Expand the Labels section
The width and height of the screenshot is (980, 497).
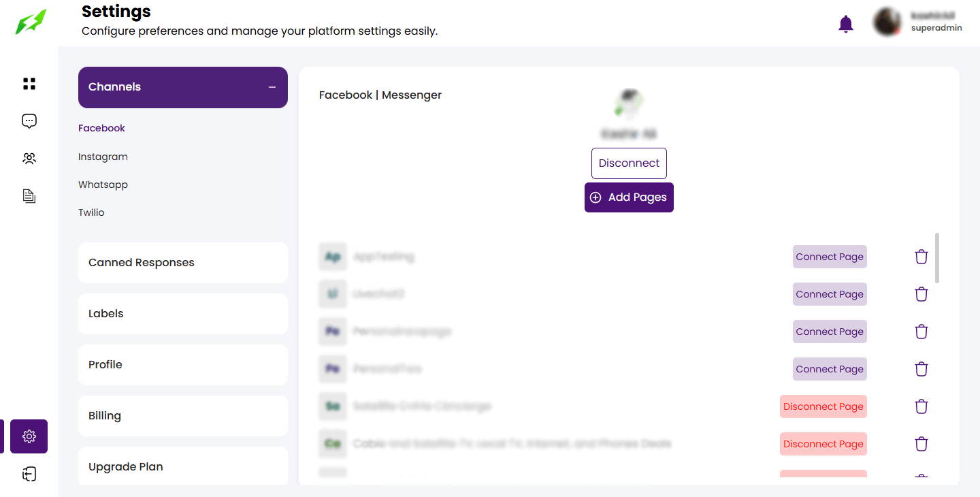pyautogui.click(x=182, y=314)
